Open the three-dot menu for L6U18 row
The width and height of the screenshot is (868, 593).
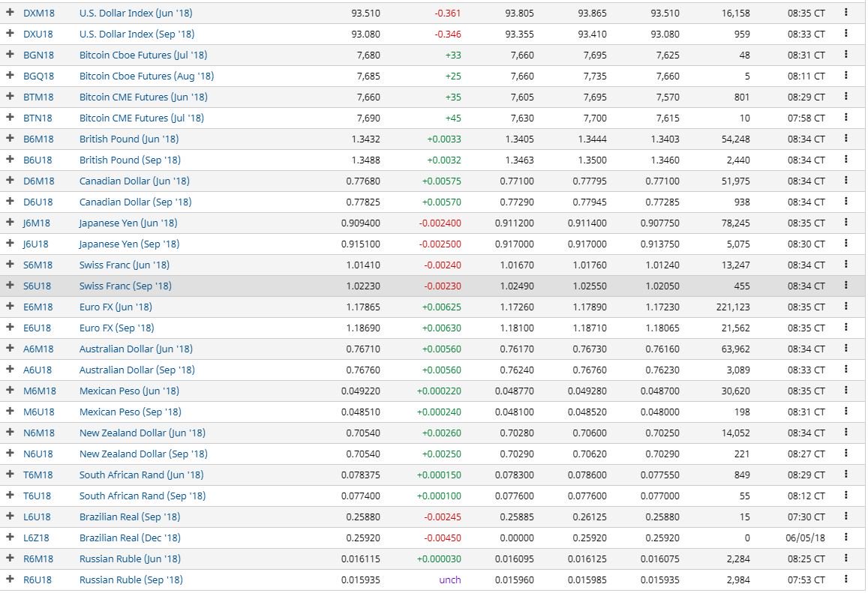pos(845,517)
